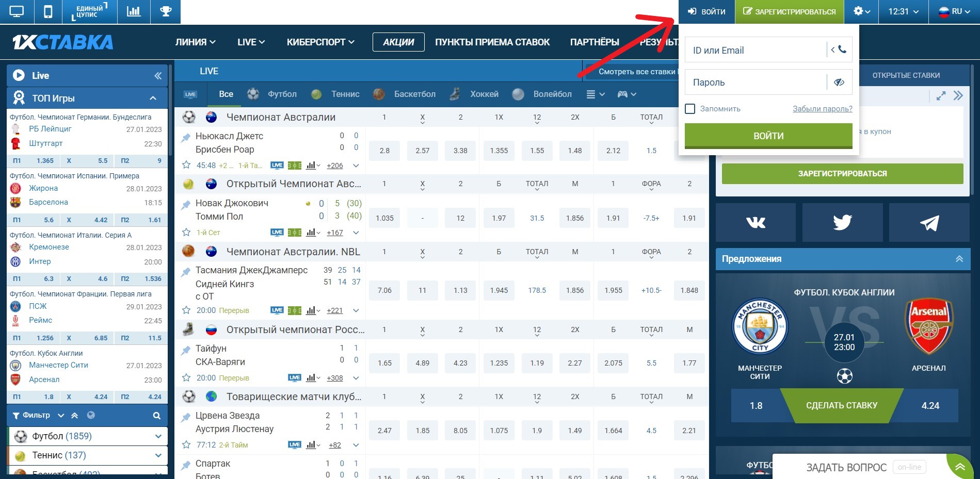Go to АКЦИИ page
Screen dimensions: 980x479
(x=398, y=42)
